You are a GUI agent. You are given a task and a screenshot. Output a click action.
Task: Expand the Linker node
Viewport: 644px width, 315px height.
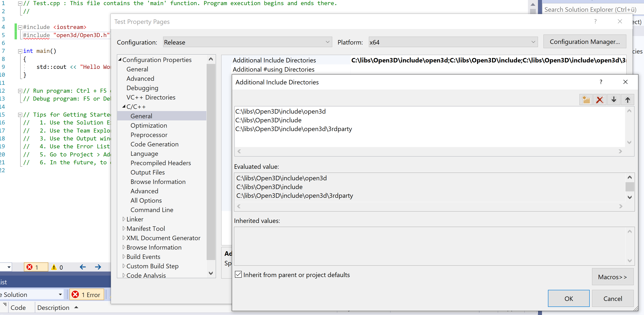[124, 219]
